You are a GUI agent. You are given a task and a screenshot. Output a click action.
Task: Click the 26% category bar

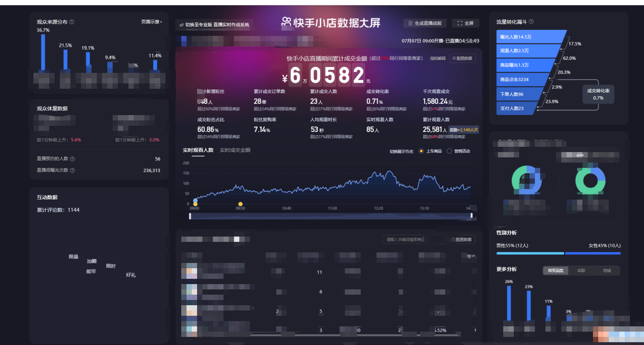[x=509, y=303]
